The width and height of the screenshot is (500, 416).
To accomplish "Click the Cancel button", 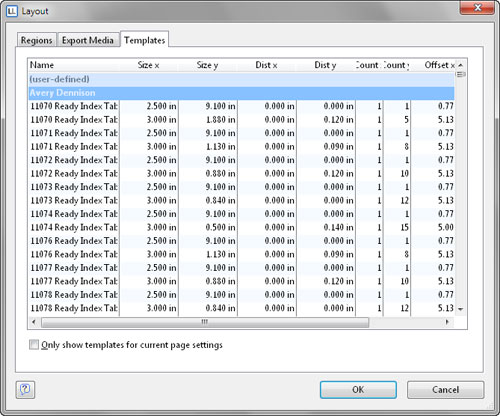I will (445, 390).
